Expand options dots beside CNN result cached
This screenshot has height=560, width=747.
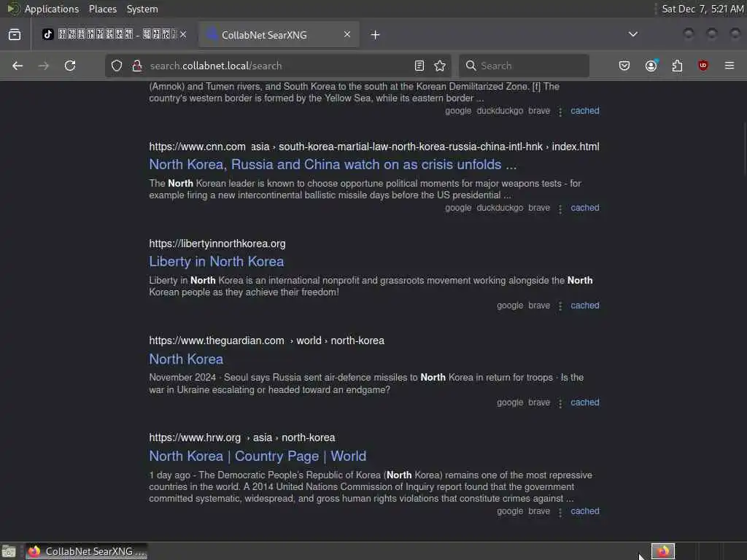(560, 209)
